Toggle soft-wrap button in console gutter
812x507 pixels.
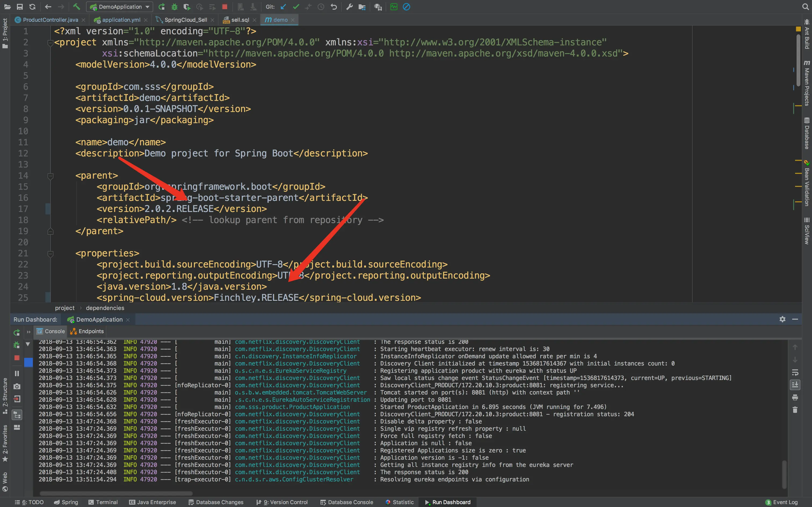coord(795,373)
